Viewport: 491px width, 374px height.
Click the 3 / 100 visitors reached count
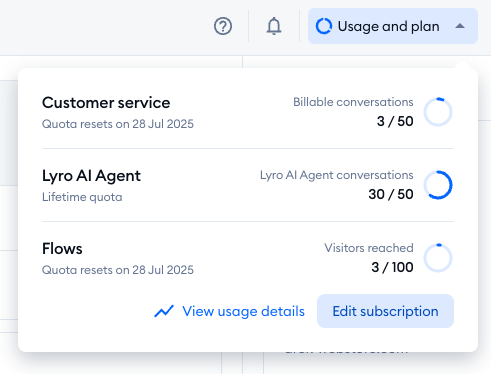click(392, 267)
